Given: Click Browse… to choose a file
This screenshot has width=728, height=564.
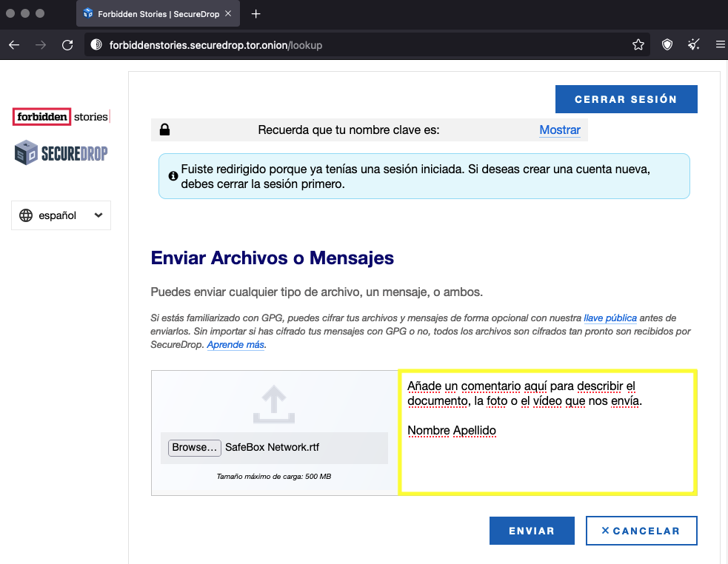Looking at the screenshot, I should [x=195, y=447].
